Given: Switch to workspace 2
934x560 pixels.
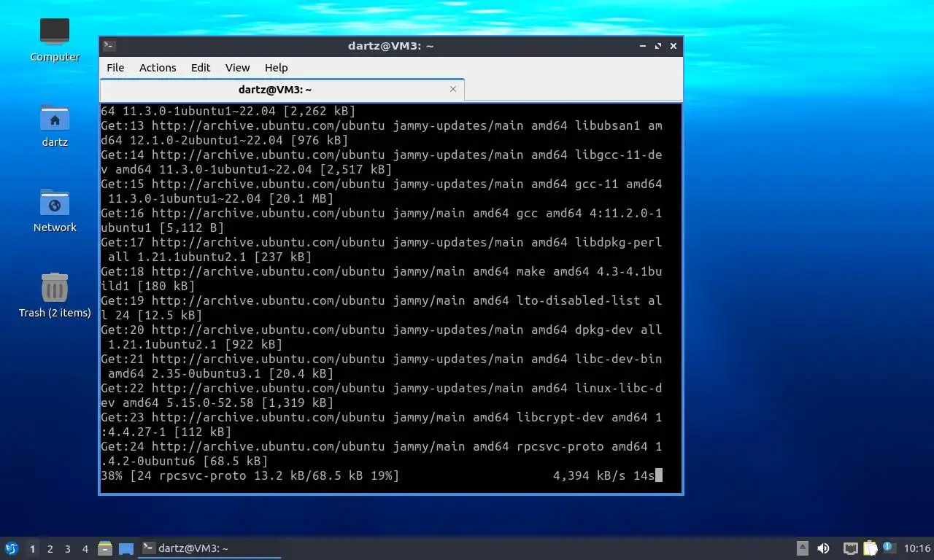Looking at the screenshot, I should pos(50,548).
